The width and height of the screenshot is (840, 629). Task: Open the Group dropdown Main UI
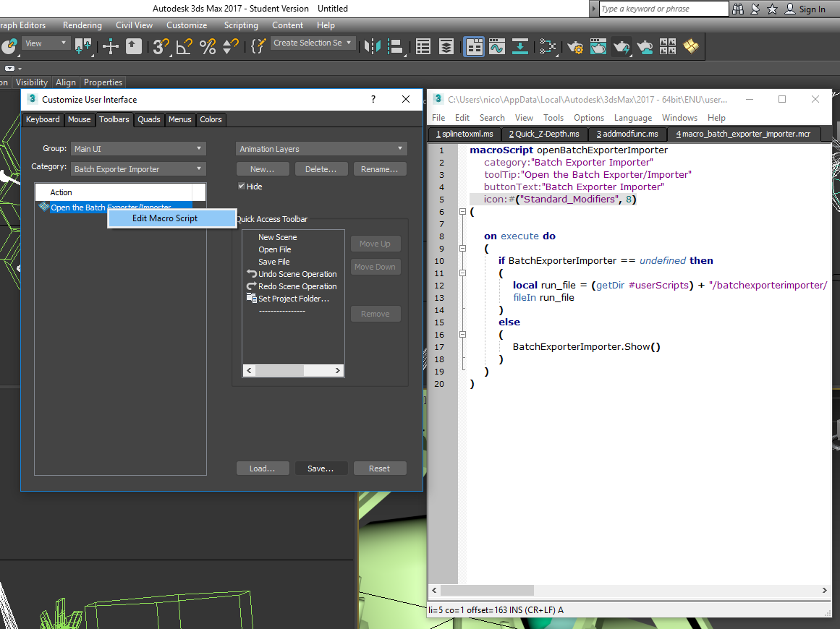click(x=138, y=149)
